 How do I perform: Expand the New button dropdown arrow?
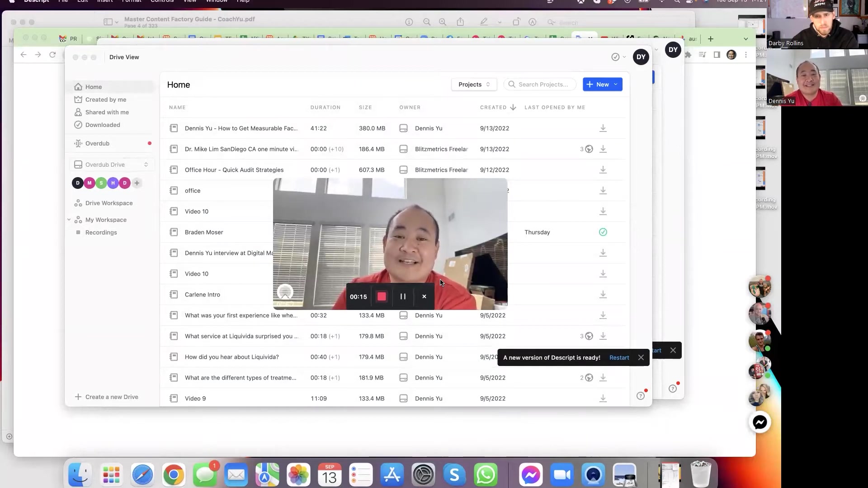coord(615,84)
